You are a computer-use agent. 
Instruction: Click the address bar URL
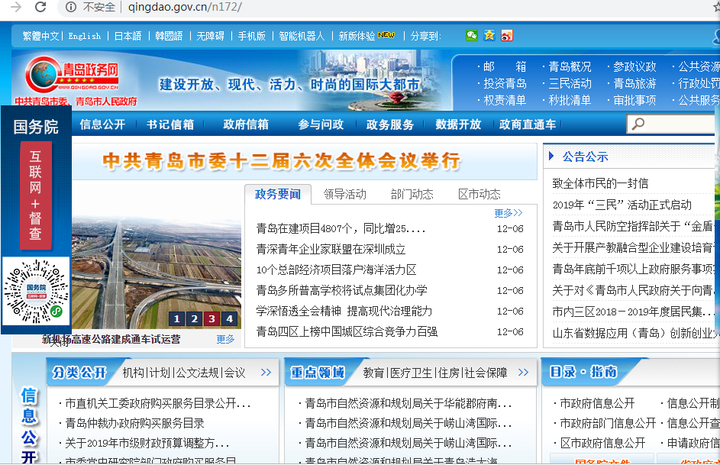tap(185, 7)
